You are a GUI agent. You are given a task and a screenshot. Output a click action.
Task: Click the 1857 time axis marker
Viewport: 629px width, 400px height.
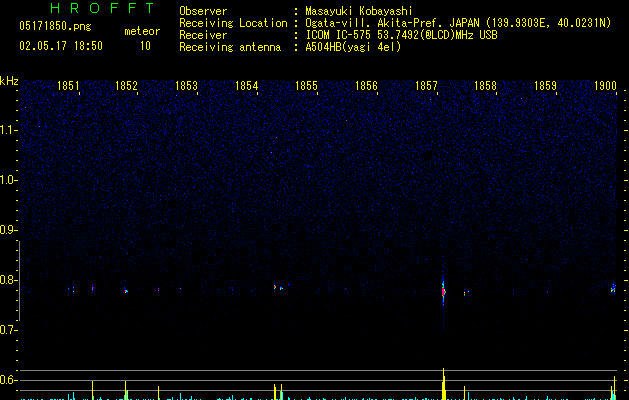tap(426, 86)
